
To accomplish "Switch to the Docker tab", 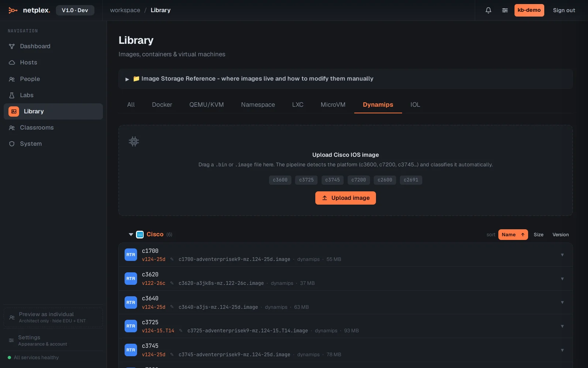I will tap(162, 105).
